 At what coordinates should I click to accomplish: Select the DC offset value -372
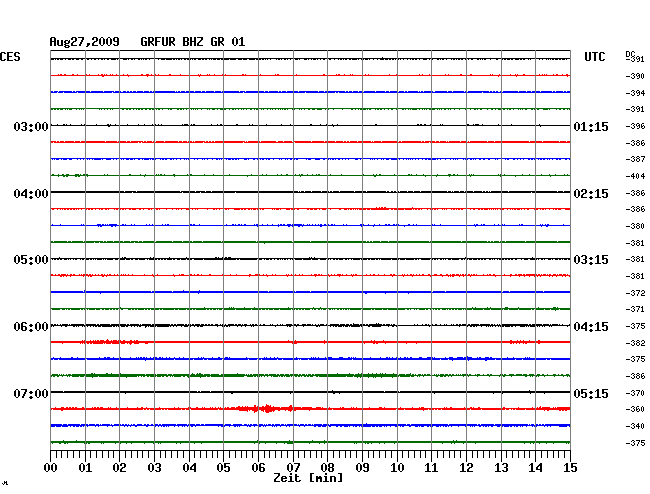point(635,293)
